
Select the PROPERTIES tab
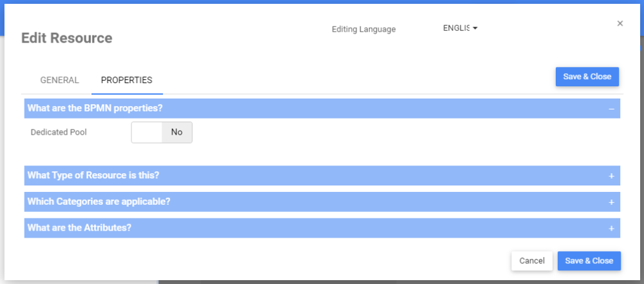126,80
